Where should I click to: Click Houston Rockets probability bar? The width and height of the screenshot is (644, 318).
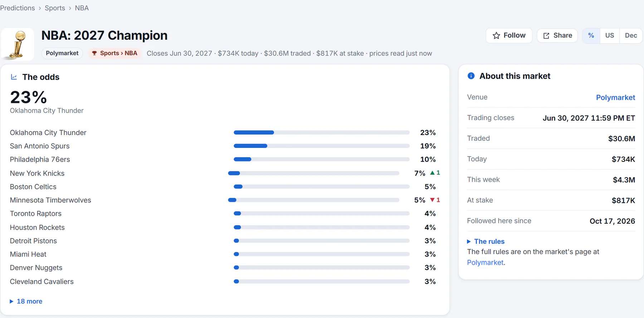(322, 227)
